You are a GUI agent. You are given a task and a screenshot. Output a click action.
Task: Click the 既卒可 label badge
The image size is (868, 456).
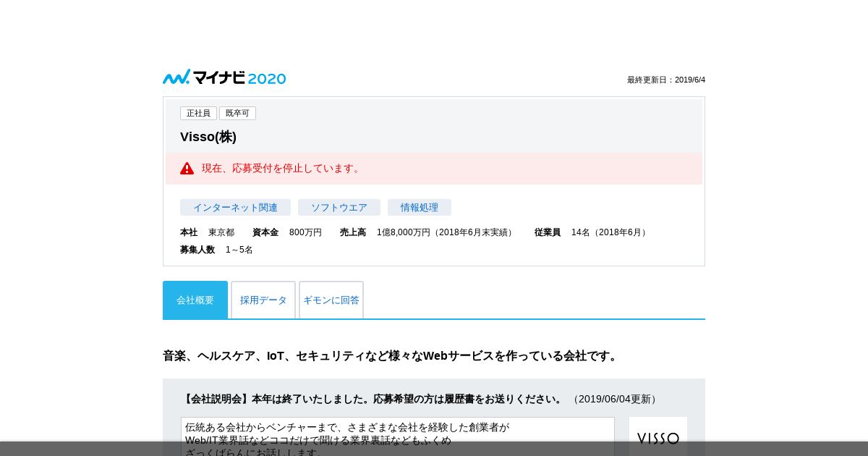point(237,113)
